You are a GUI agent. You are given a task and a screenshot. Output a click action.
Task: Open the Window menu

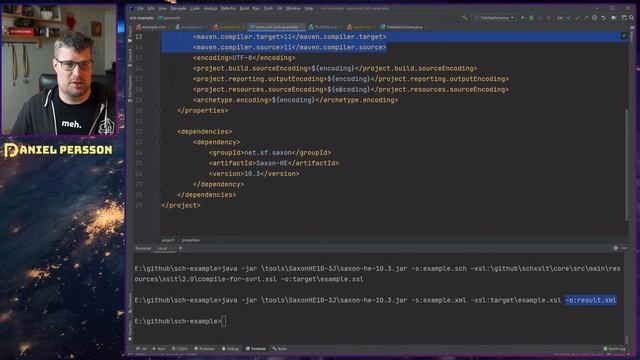tap(293, 8)
